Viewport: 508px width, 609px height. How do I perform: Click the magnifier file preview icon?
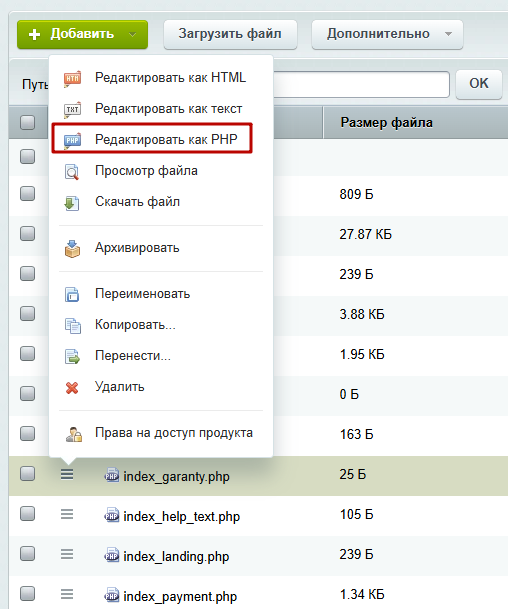pyautogui.click(x=72, y=172)
